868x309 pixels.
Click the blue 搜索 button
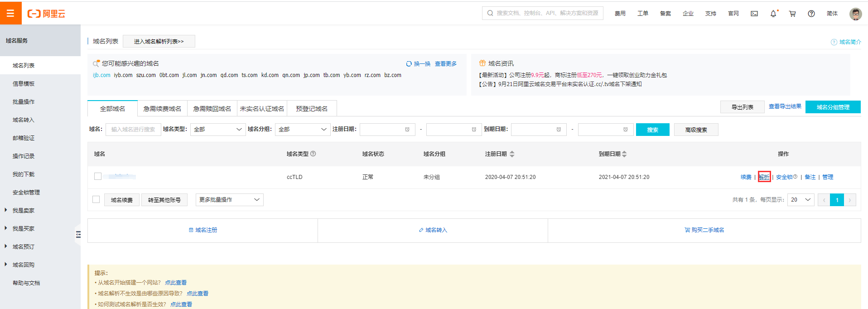point(653,130)
